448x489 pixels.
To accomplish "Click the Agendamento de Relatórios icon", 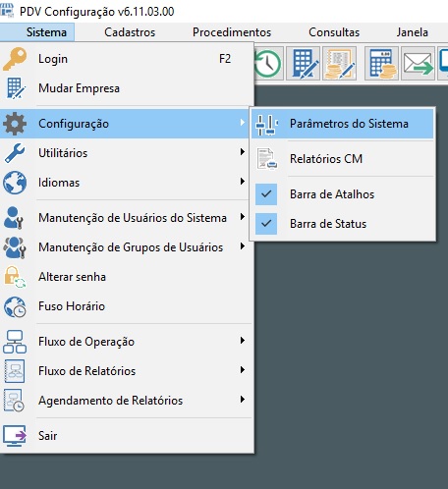I will point(14,401).
